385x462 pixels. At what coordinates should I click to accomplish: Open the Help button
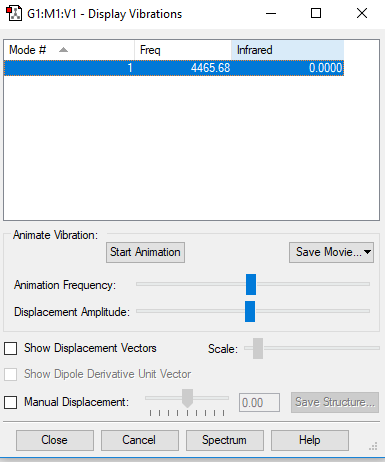(310, 440)
